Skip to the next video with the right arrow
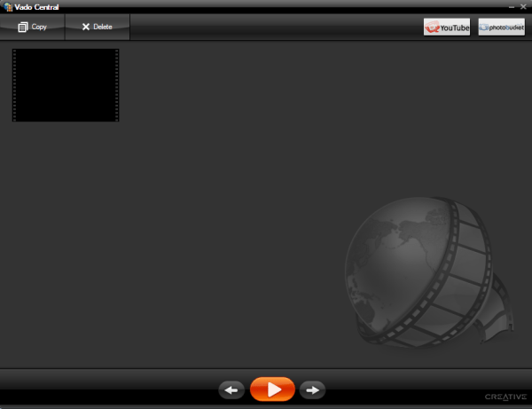Screen dimensions: 532x409 (x=312, y=390)
